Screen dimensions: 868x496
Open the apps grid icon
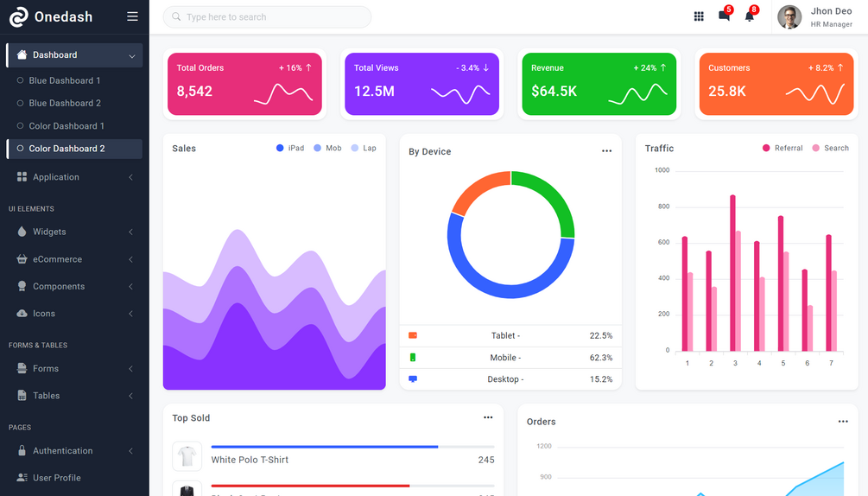tap(699, 16)
